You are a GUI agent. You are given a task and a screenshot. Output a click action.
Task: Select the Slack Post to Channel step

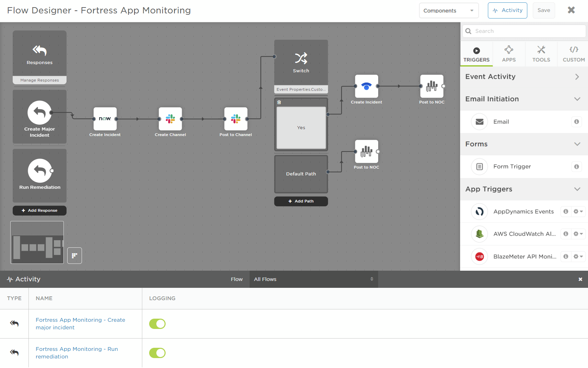[x=236, y=119]
